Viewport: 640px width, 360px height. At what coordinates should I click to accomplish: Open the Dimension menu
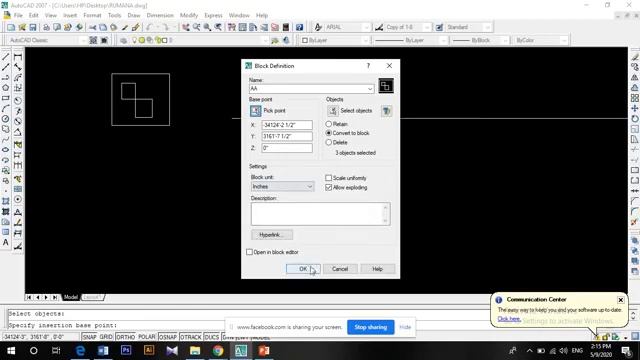(160, 16)
